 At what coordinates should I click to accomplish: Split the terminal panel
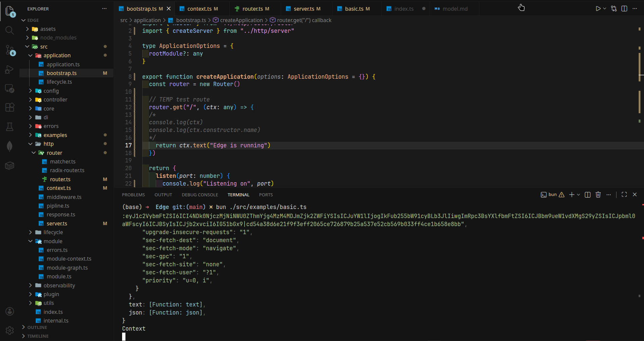[x=588, y=195]
